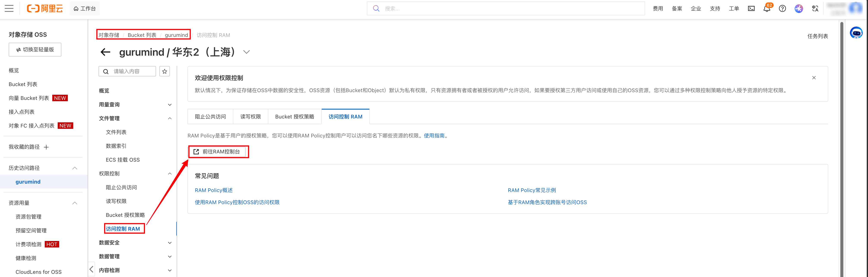
Task: Click the language switch icon
Action: coord(815,9)
